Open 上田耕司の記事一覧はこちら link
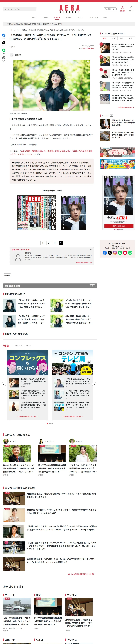Viewport: 138px width, 644px height. 84,263
